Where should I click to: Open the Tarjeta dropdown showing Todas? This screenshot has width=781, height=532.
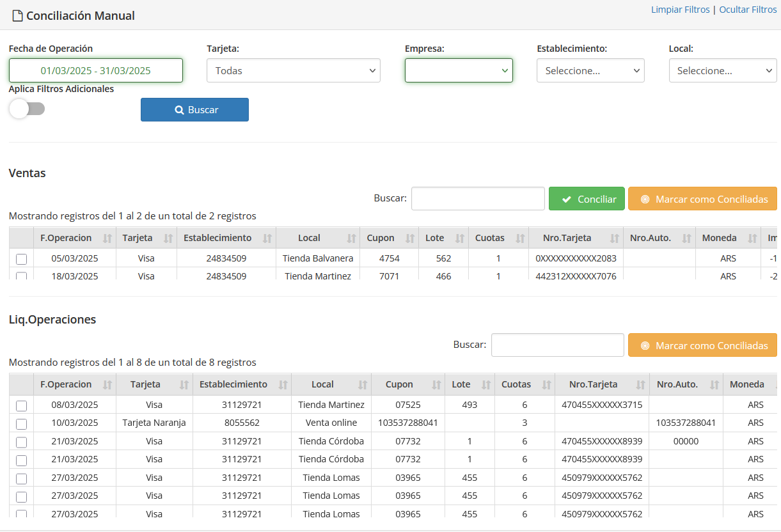tap(294, 70)
